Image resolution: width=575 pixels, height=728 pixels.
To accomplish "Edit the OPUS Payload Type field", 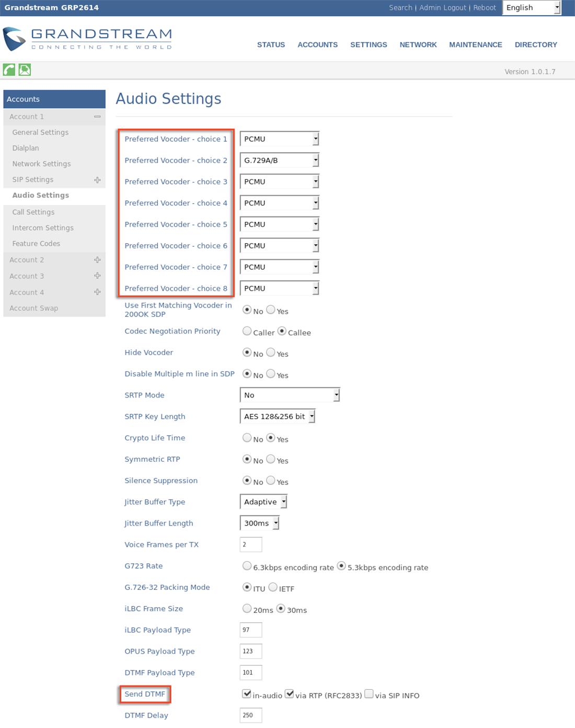I will [250, 651].
